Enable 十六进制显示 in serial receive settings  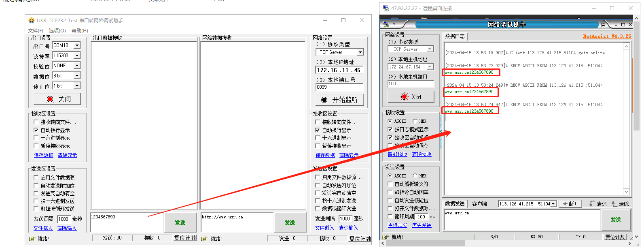point(36,138)
